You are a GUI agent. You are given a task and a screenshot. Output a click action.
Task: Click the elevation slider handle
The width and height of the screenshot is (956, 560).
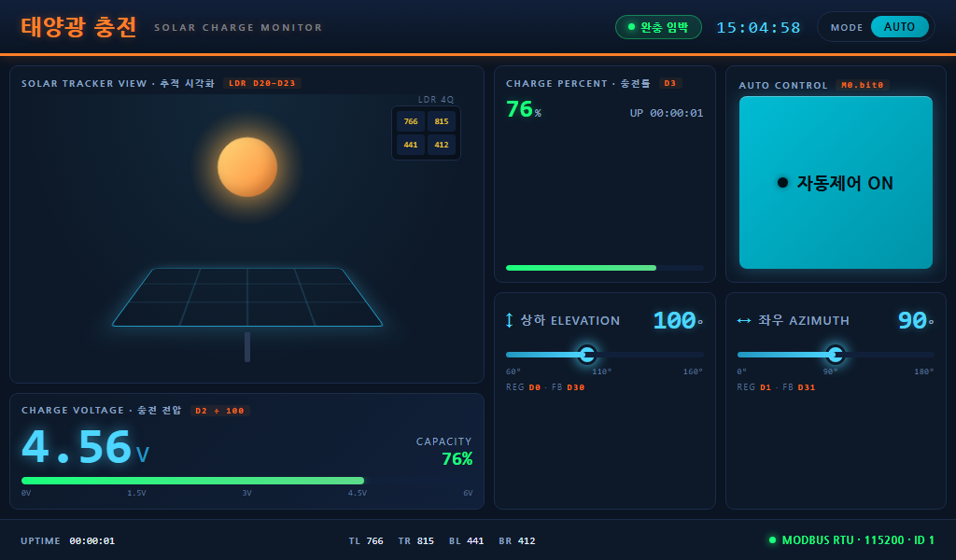[587, 354]
